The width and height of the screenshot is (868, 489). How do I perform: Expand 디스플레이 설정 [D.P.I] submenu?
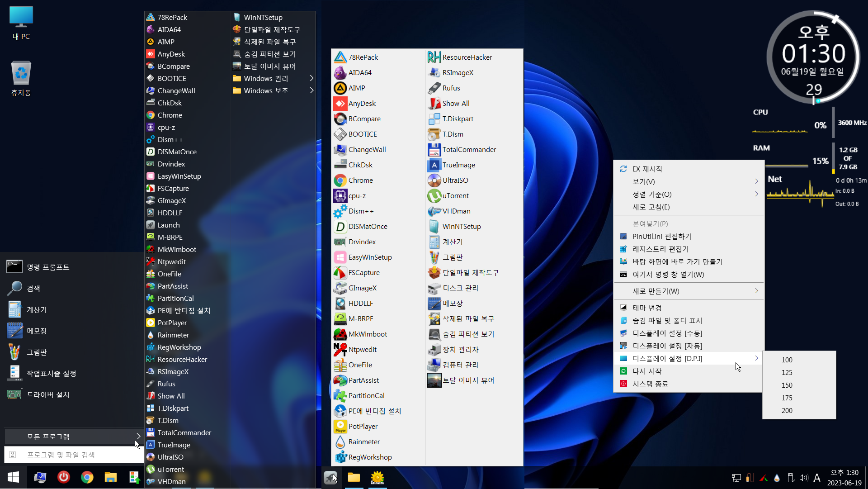(x=689, y=358)
